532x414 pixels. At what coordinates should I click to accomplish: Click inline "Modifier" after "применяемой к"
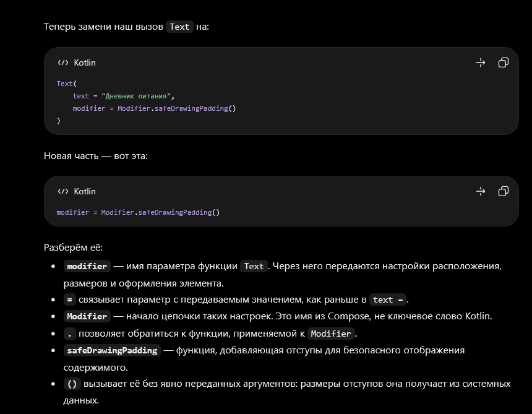pos(331,334)
